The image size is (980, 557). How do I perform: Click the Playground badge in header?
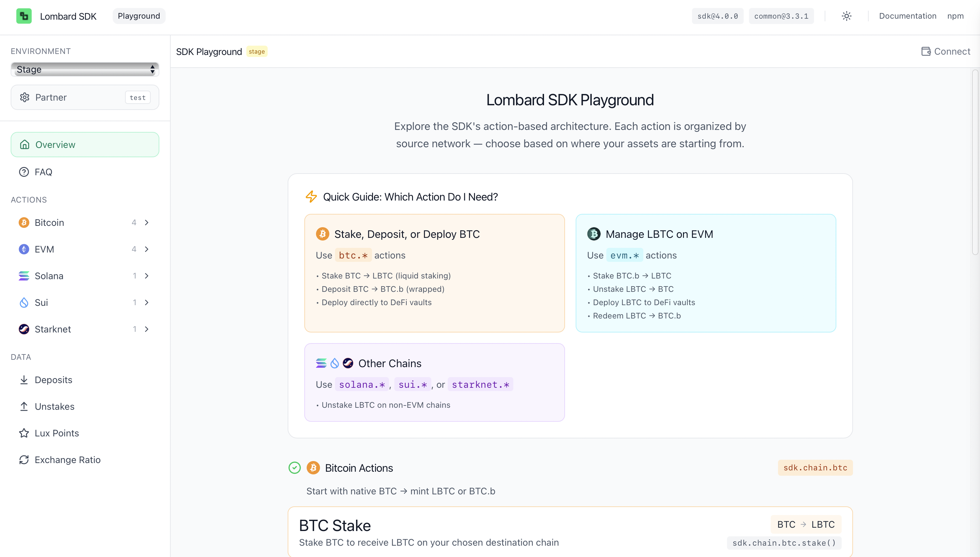(x=139, y=16)
